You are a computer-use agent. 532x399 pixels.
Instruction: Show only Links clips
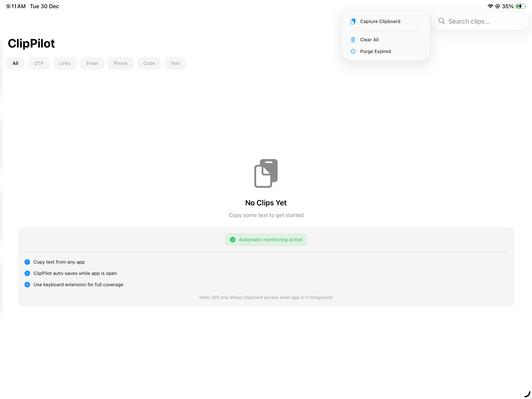point(65,63)
